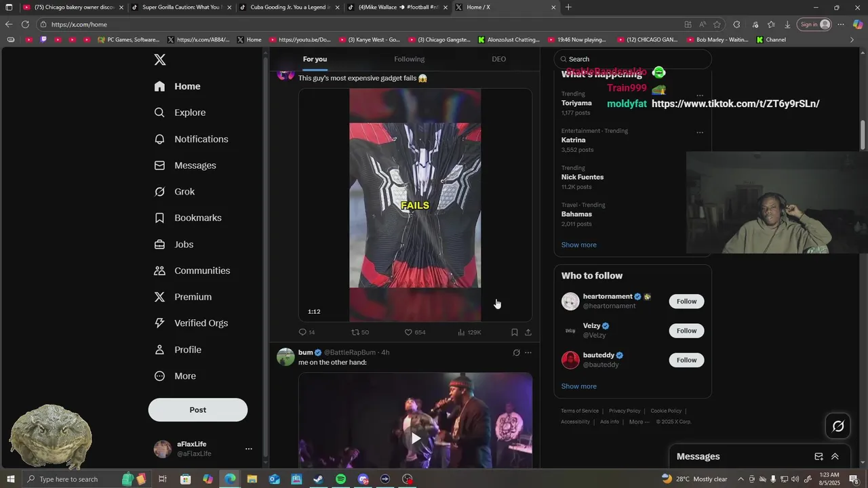Expand the Messages drawer
868x488 pixels.
[x=835, y=457]
